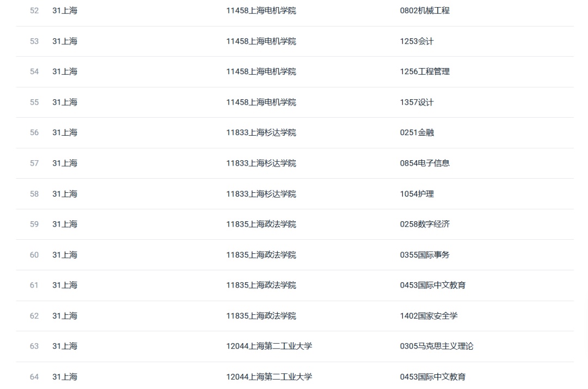Select 0258数字经济 cell
The height and width of the screenshot is (389, 588).
pos(425,224)
